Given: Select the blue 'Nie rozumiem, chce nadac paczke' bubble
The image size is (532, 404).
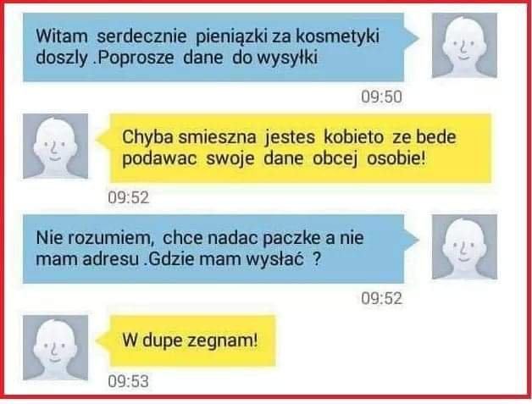Looking at the screenshot, I should pos(213,249).
